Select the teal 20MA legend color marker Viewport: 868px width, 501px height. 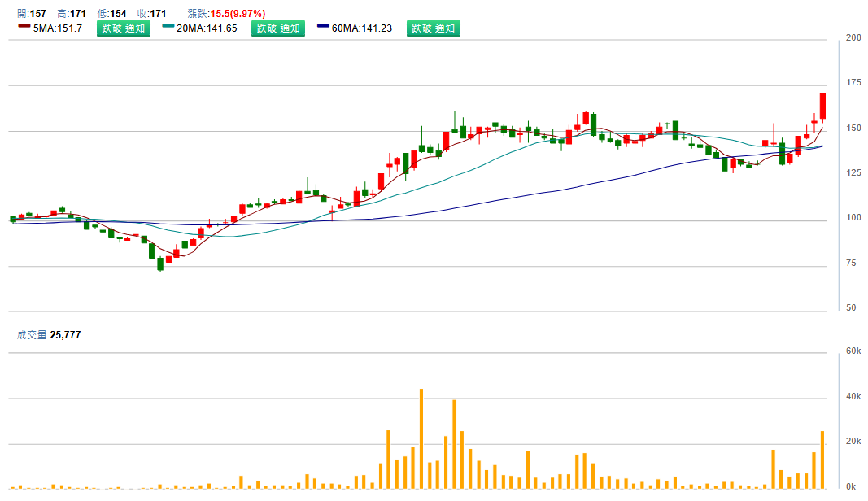click(168, 27)
